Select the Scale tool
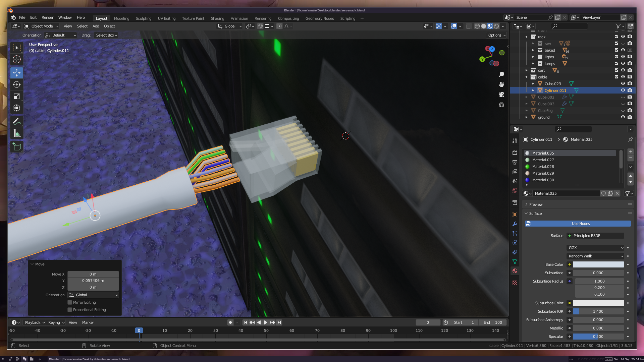644x362 pixels. pos(17,97)
